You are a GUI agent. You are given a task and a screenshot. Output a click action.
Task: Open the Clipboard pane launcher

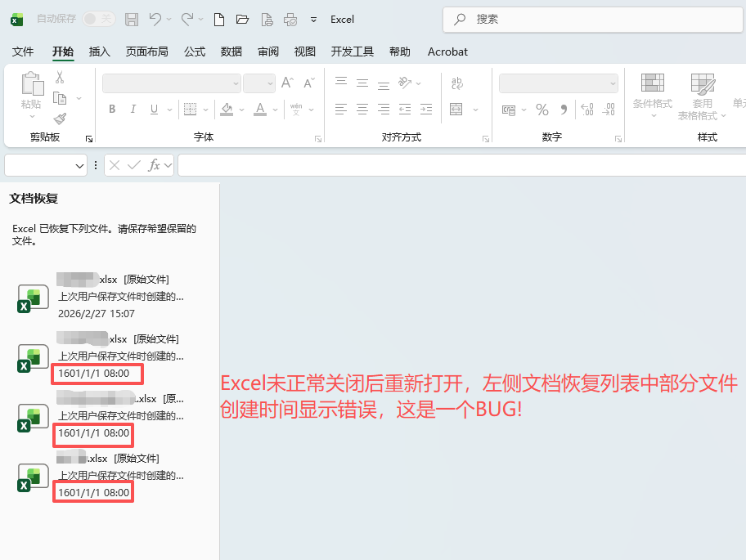point(89,139)
